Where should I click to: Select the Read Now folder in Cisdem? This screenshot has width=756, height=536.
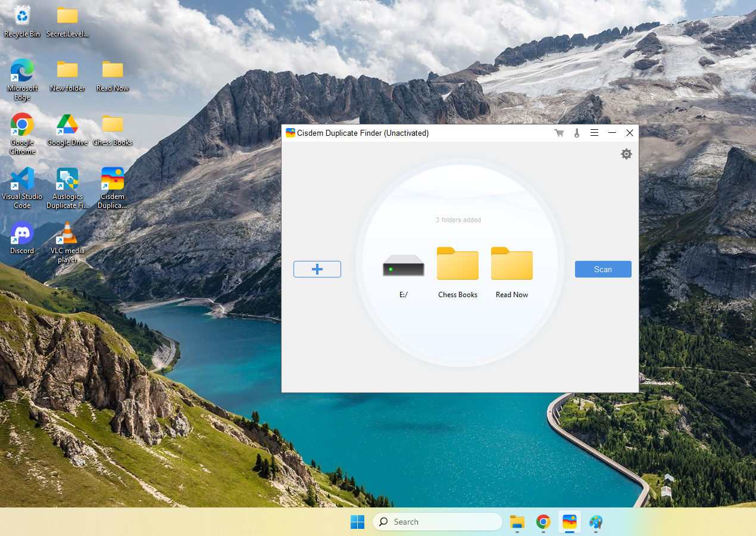[x=511, y=264]
